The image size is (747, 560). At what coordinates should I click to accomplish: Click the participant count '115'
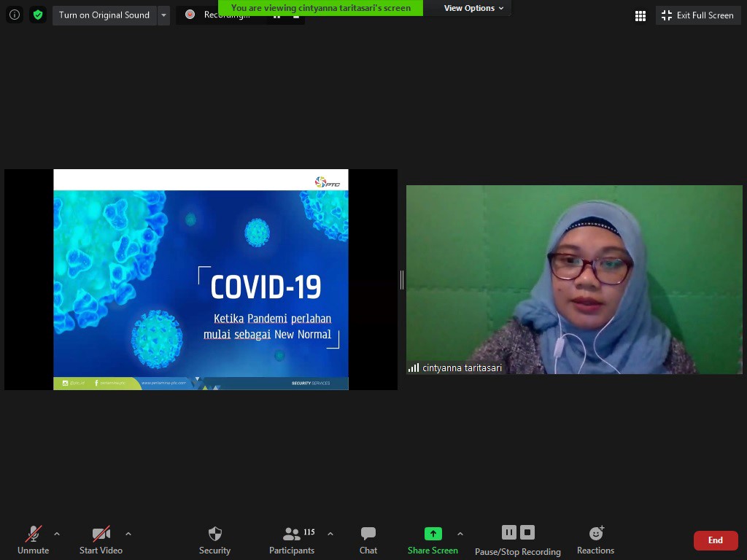309,532
